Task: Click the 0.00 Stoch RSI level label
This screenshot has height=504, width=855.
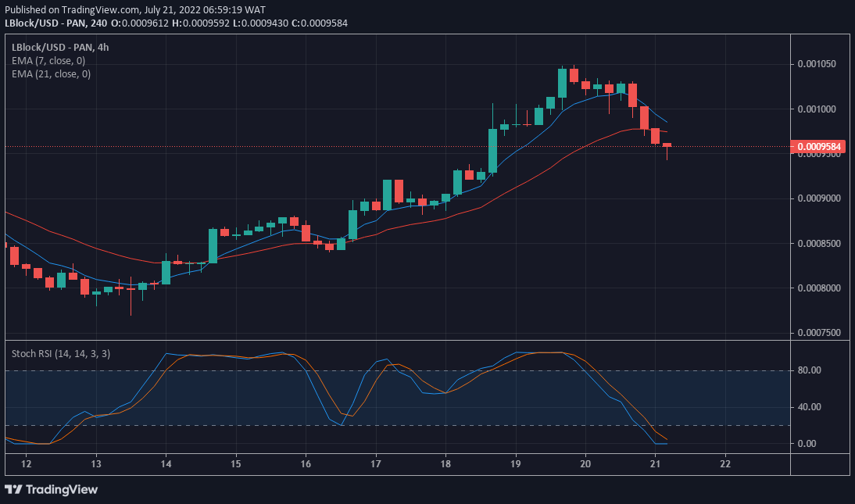Action: coord(807,444)
